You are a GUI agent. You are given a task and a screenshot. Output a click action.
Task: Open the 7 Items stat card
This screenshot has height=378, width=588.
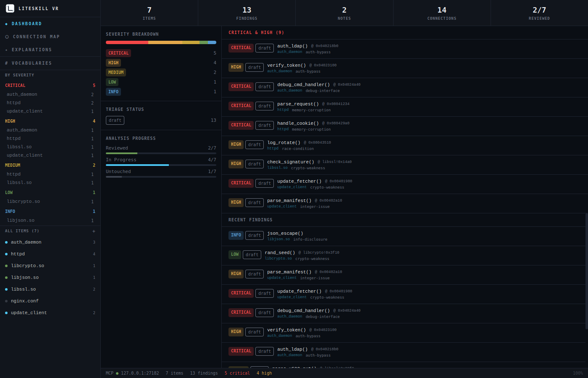coord(149,13)
